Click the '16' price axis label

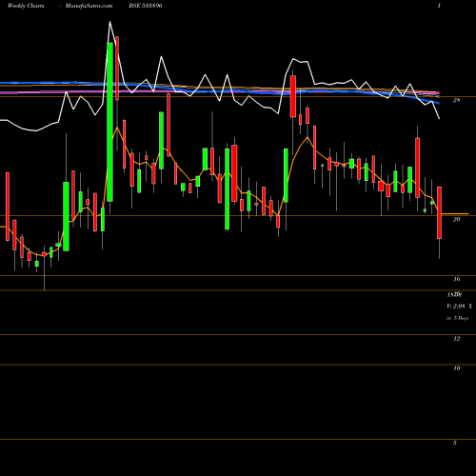[x=456, y=279]
